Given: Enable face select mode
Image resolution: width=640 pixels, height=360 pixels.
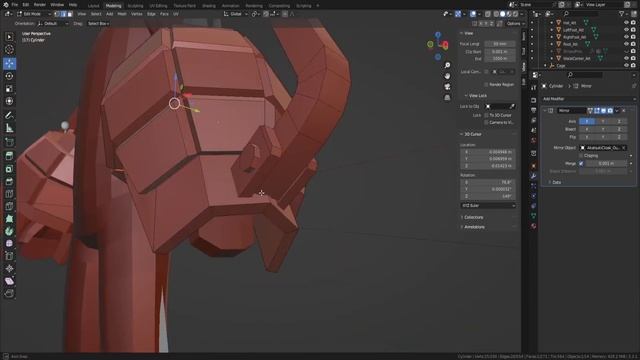Looking at the screenshot, I should (70, 14).
